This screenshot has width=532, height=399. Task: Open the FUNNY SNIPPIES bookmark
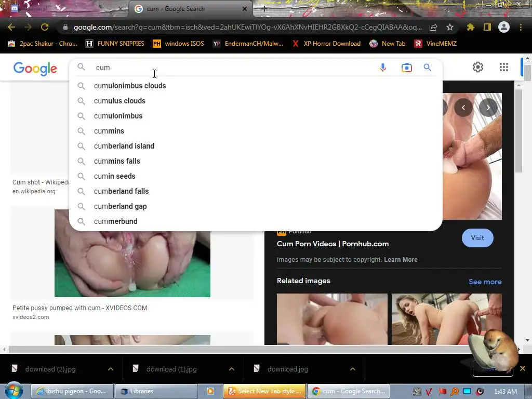tap(115, 44)
